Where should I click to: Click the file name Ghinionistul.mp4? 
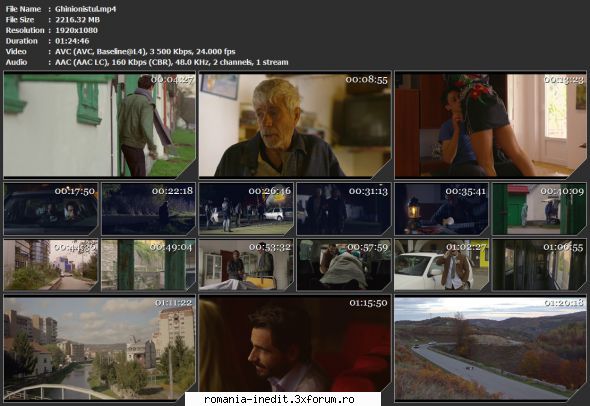pyautogui.click(x=86, y=9)
